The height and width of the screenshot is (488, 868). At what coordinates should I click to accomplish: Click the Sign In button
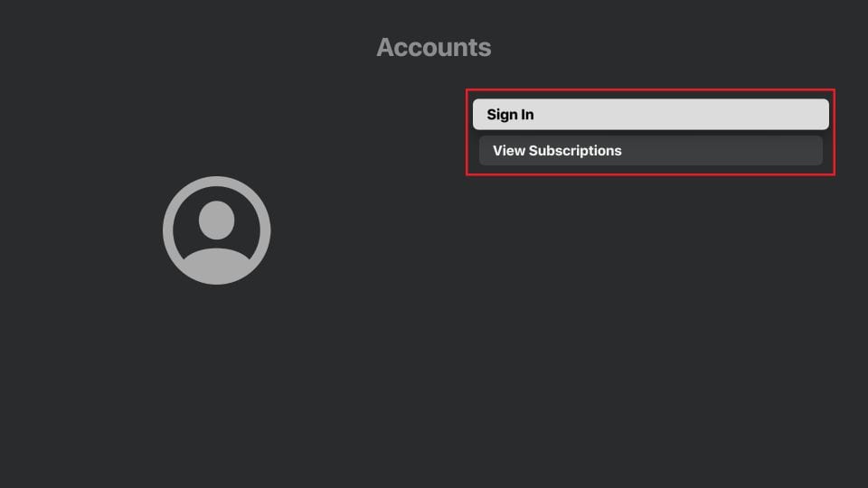point(650,115)
